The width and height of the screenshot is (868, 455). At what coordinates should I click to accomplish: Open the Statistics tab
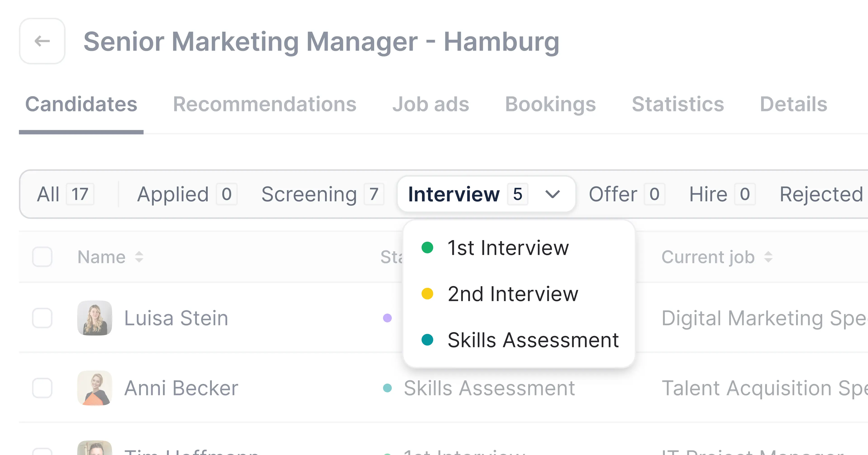678,104
